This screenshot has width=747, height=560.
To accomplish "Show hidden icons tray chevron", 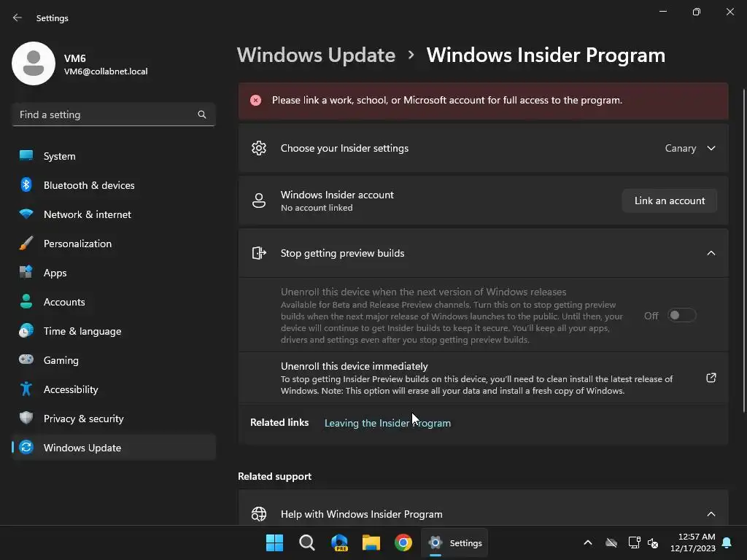I will (588, 542).
